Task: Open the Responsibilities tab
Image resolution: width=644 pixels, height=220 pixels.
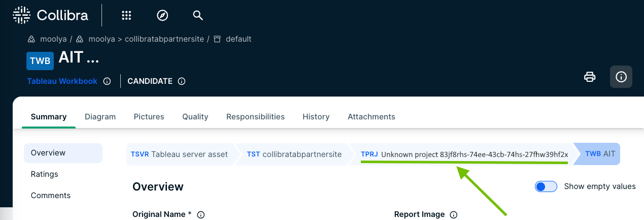Action: pyautogui.click(x=255, y=117)
